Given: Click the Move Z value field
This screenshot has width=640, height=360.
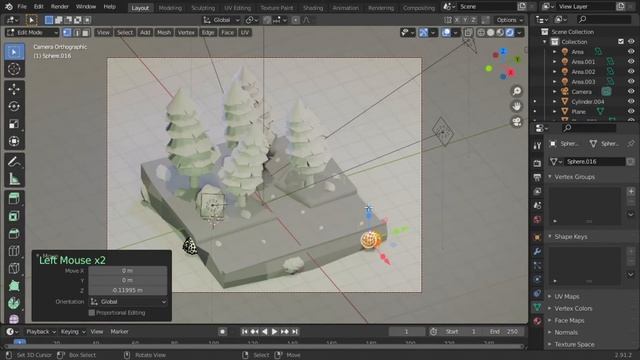Looking at the screenshot, I should 127,290.
